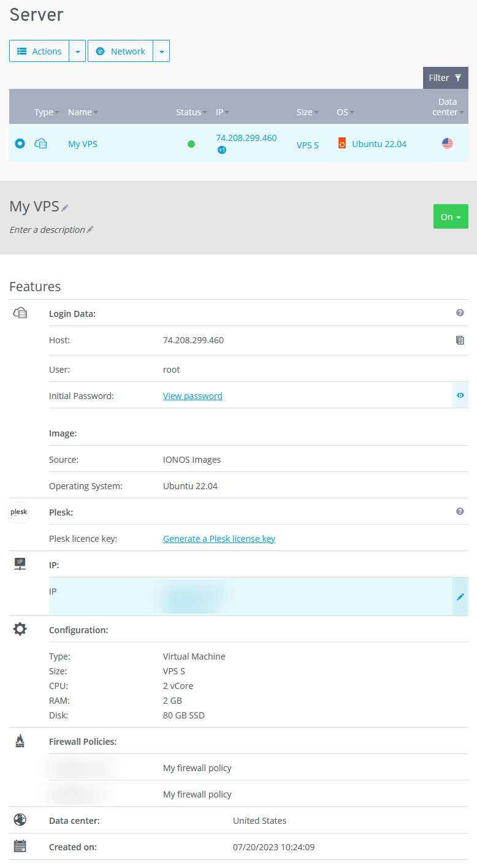Viewport: 477px width, 868px height.
Task: Open the OS column sort dropdown
Action: (353, 112)
